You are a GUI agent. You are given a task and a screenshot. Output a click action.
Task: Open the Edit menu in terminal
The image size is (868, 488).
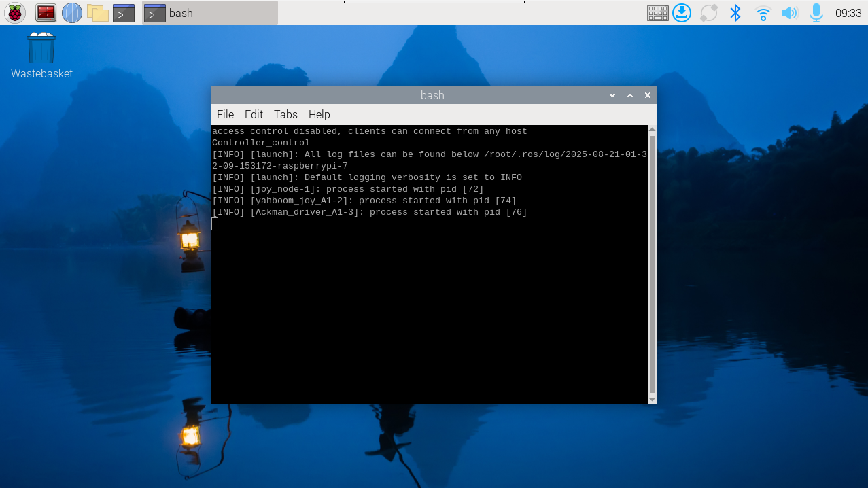coord(254,114)
